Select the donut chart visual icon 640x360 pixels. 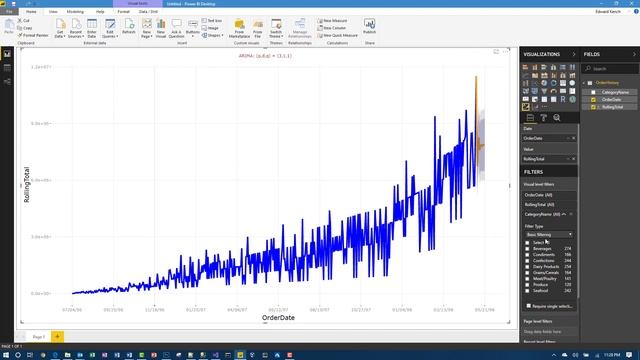553,83
